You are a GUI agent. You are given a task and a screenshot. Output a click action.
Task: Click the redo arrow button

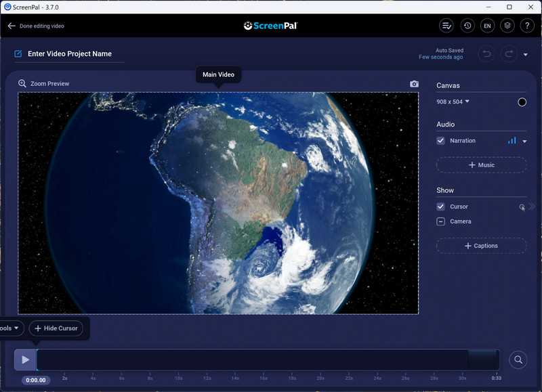[x=509, y=53]
